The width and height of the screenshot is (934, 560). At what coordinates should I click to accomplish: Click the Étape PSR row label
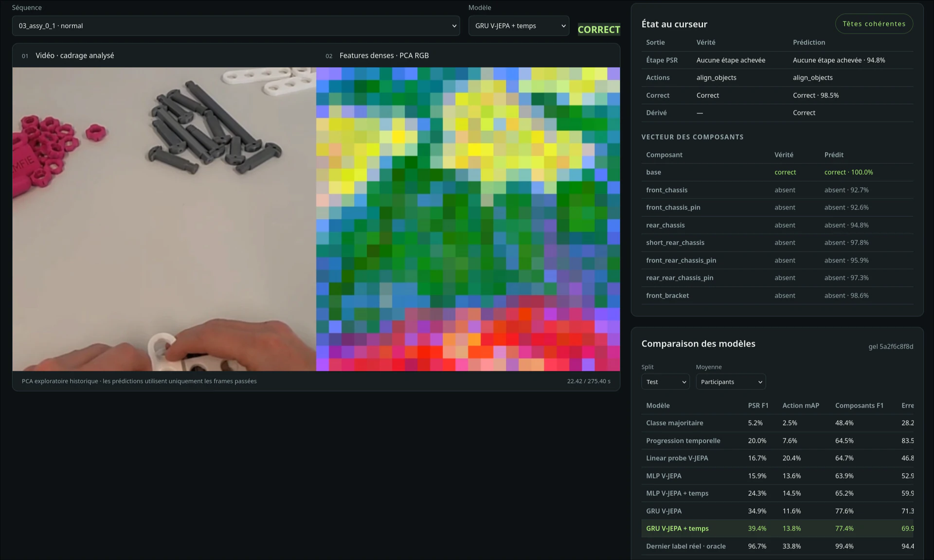click(x=662, y=60)
